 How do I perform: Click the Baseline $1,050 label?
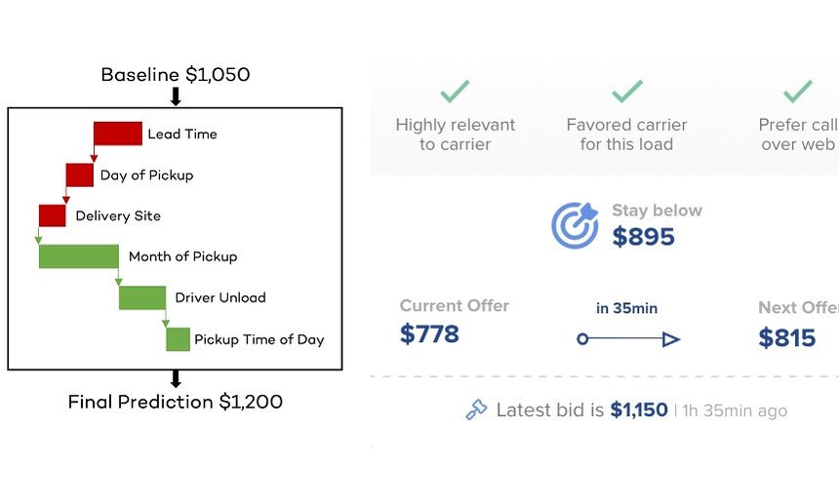coord(176,75)
